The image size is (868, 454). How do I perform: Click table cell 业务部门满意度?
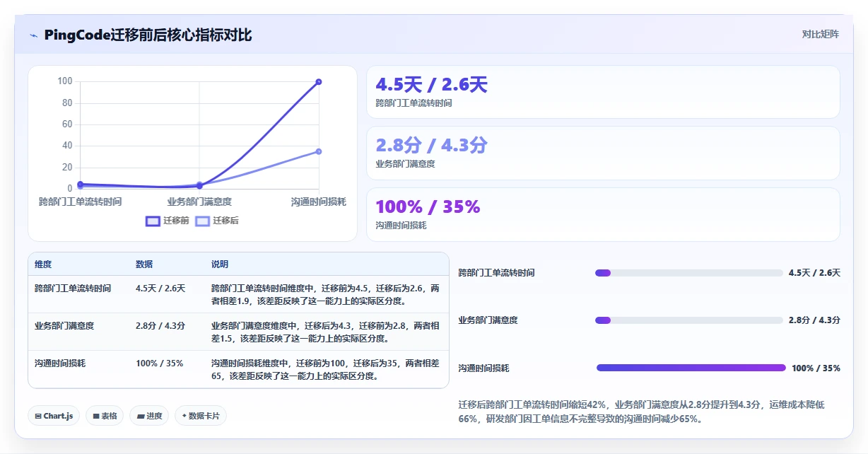[x=64, y=326]
